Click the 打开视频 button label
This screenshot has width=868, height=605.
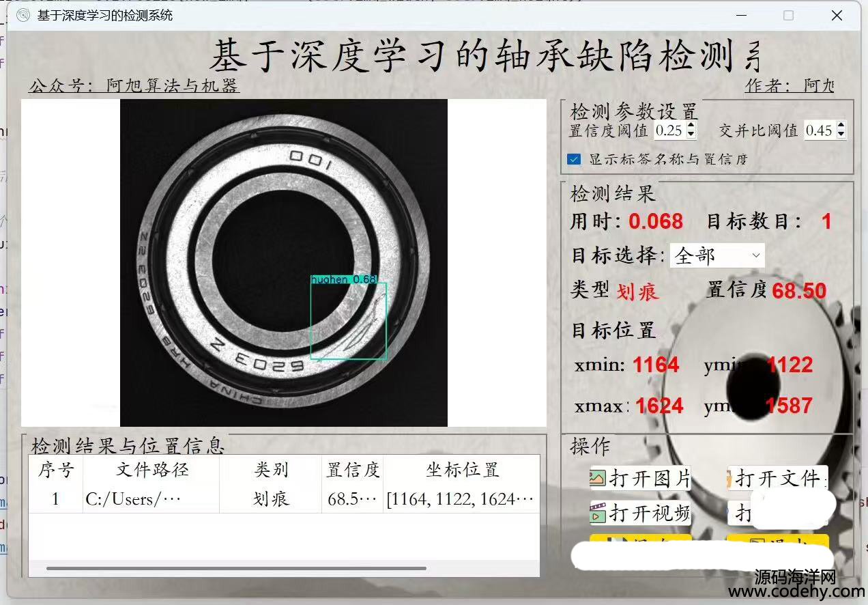[648, 513]
